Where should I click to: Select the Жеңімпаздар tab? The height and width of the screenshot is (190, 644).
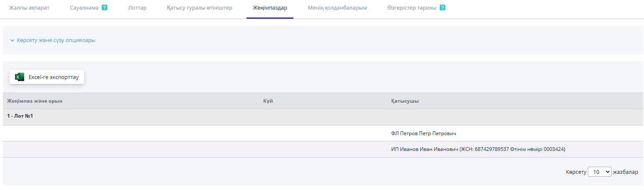[x=270, y=7]
